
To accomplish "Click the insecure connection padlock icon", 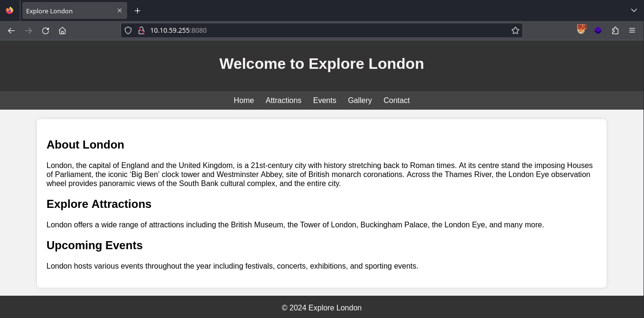I will click(141, 30).
